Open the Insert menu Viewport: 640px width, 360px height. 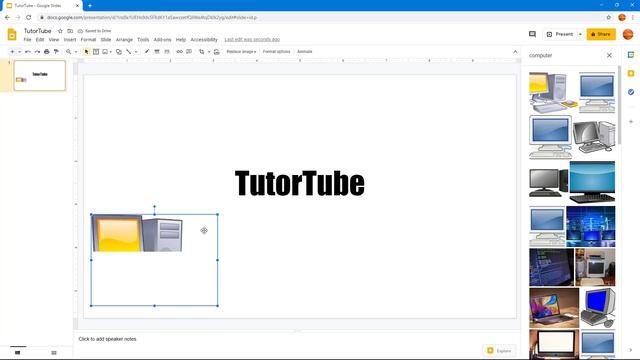coord(70,40)
